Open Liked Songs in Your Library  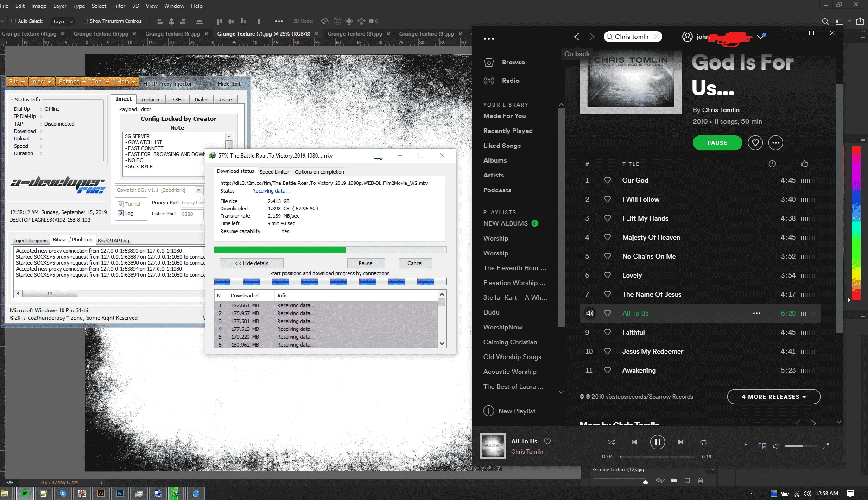point(502,146)
